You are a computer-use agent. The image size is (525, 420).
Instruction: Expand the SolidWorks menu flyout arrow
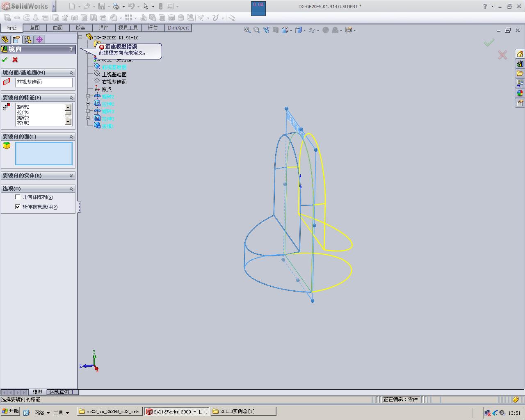tap(54, 6)
